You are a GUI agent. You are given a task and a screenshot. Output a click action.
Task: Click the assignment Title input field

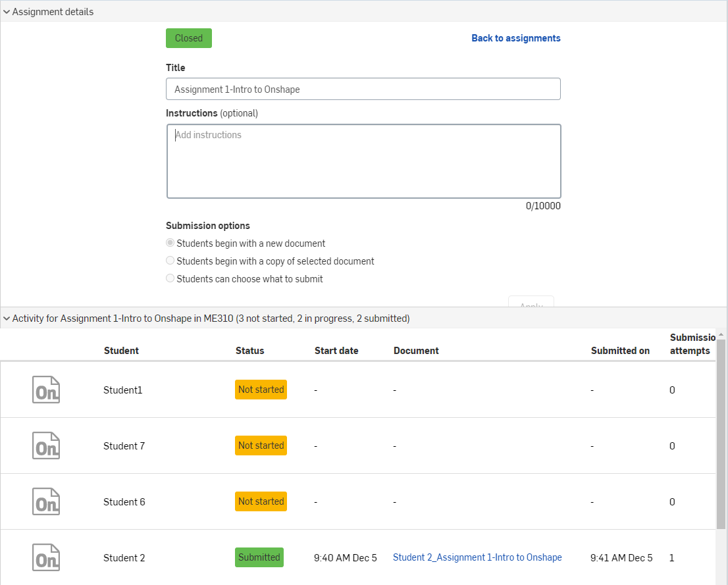[x=363, y=89]
